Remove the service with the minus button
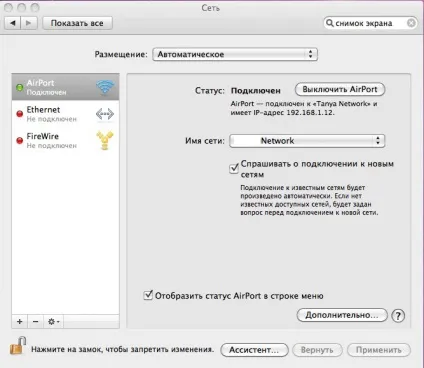The image size is (424, 368). [x=36, y=322]
